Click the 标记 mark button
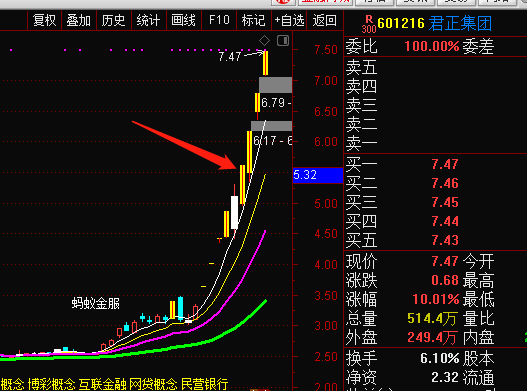Screen dimensions: 527x391 254,21
